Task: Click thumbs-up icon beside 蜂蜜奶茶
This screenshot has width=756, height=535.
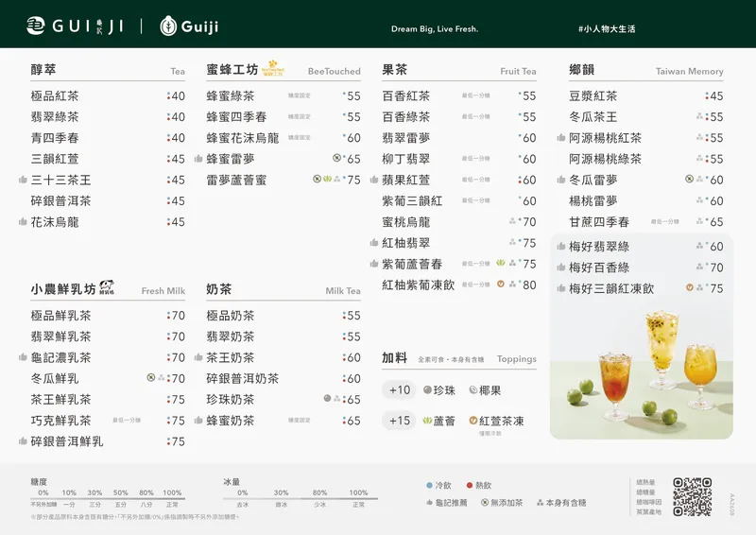Action: click(198, 421)
